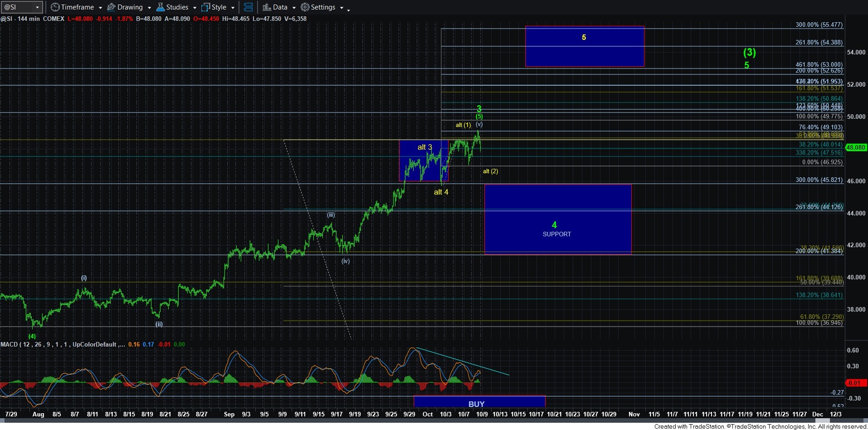Open the Drawing menu label
The height and width of the screenshot is (430, 868).
130,7
